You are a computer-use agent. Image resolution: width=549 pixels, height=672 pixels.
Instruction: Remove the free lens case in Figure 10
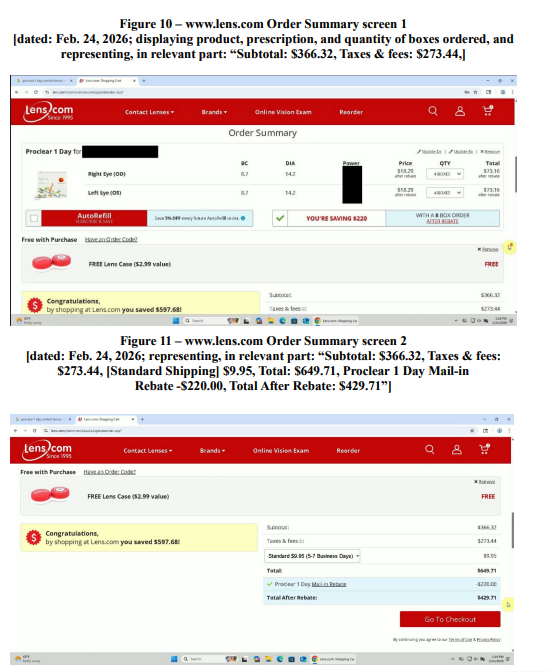(x=488, y=249)
